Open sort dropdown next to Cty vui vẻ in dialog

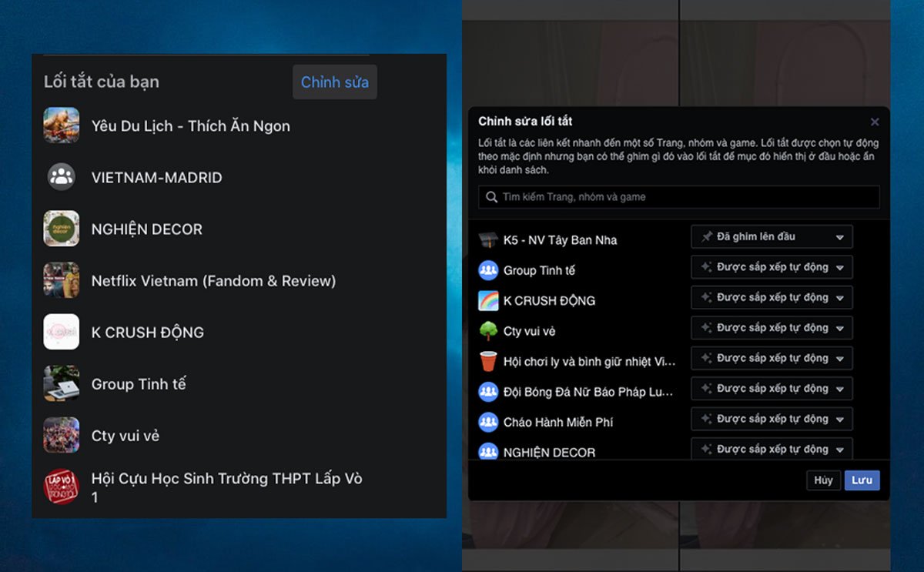(772, 328)
